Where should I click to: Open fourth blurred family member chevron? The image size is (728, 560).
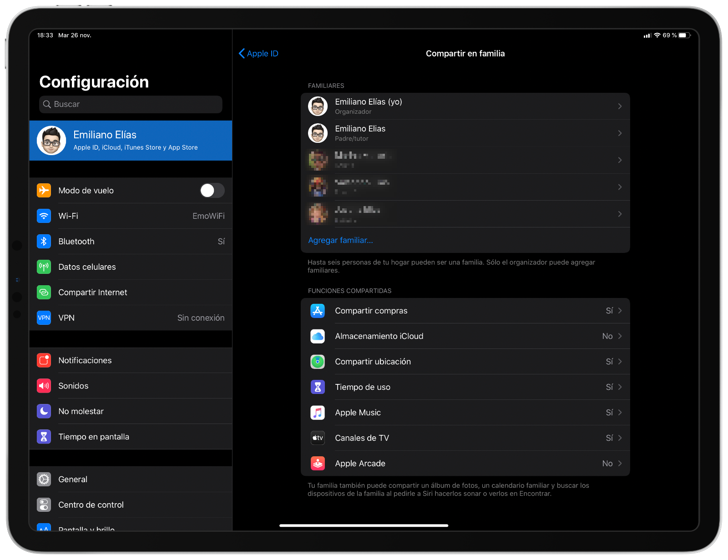point(620,187)
